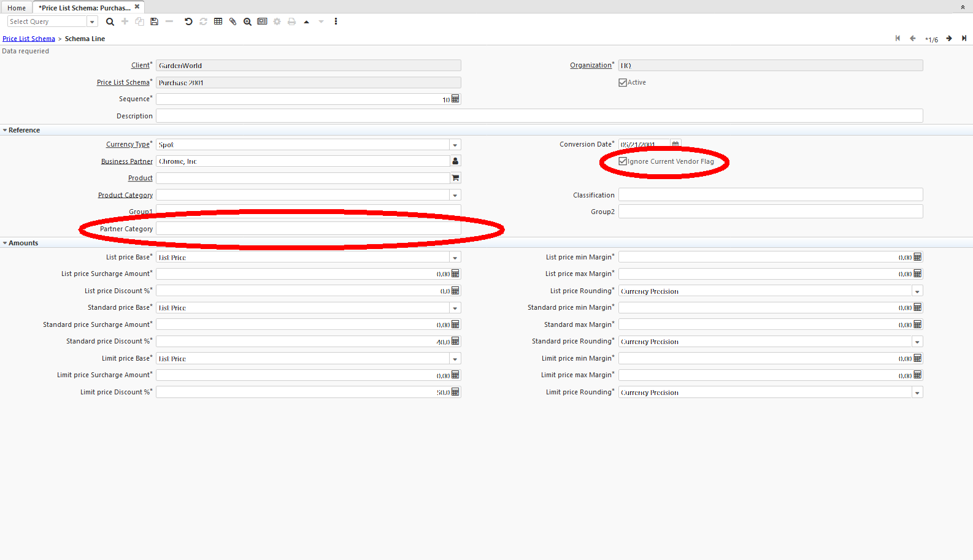This screenshot has height=560, width=973.
Task: Click the Zoom Across toolbar icon
Action: pyautogui.click(x=247, y=21)
